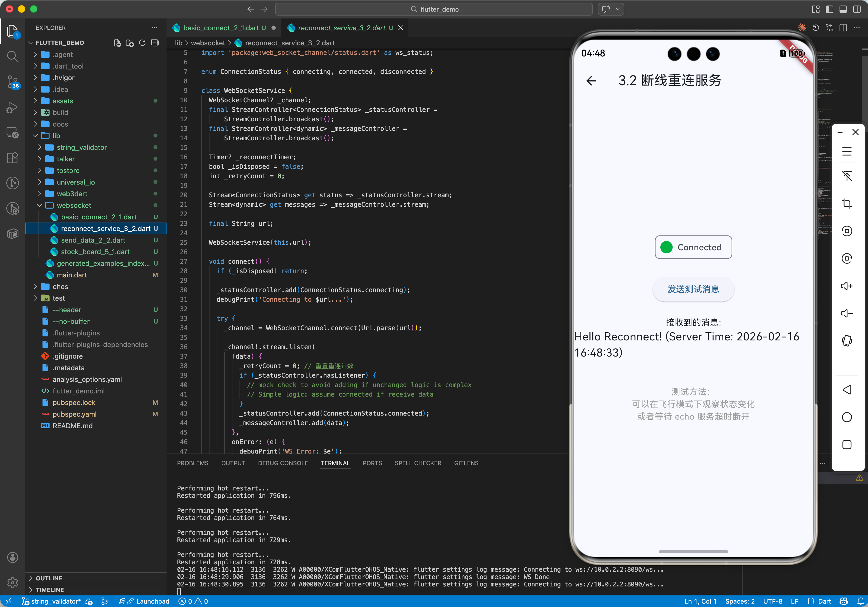Click Refresh Explorer icon

click(142, 43)
